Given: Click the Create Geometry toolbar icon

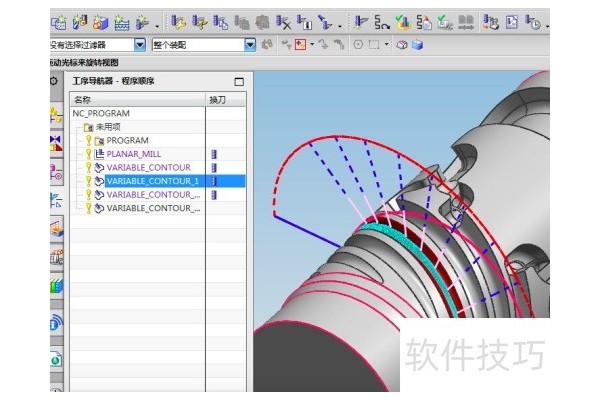Looking at the screenshot, I should 101,23.
